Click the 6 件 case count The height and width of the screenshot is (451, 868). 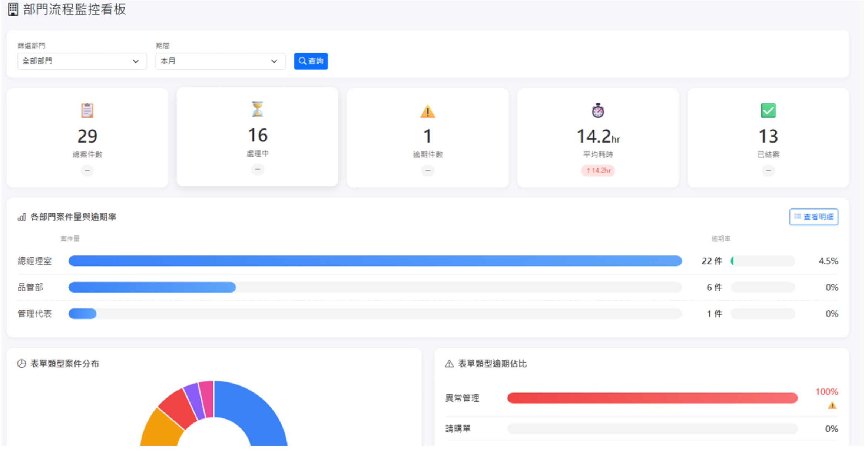coord(714,287)
